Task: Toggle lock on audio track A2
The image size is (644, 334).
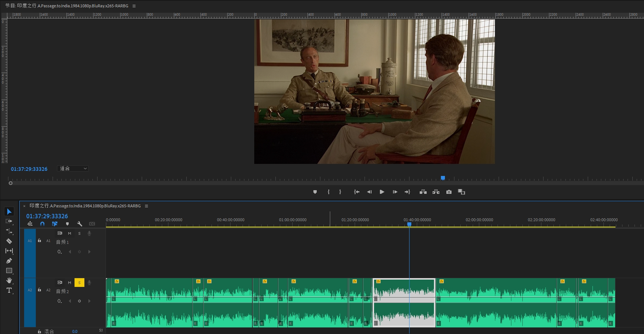Action: 39,290
